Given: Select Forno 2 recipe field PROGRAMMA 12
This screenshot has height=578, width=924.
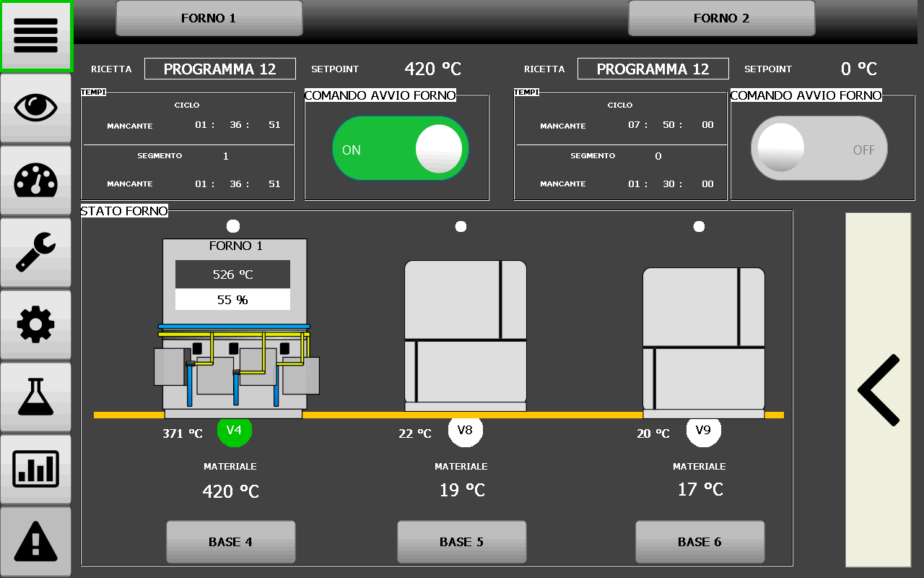Looking at the screenshot, I should click(x=653, y=69).
